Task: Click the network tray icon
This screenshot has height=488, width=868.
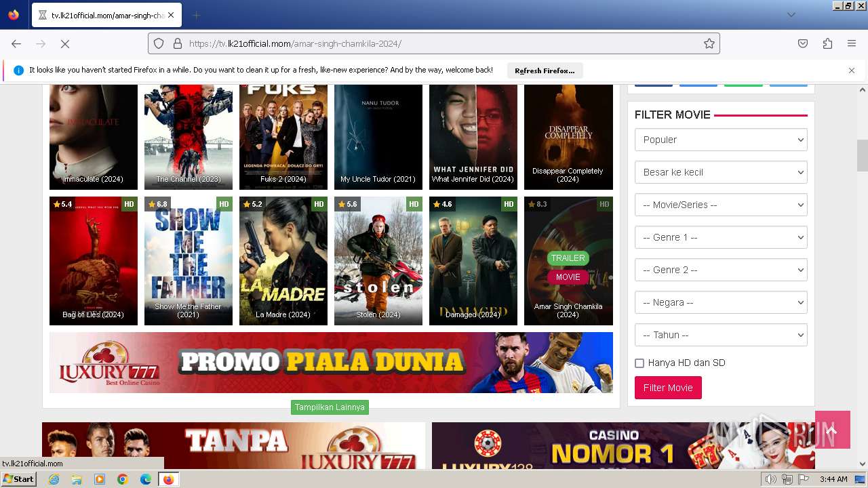Action: (x=787, y=479)
